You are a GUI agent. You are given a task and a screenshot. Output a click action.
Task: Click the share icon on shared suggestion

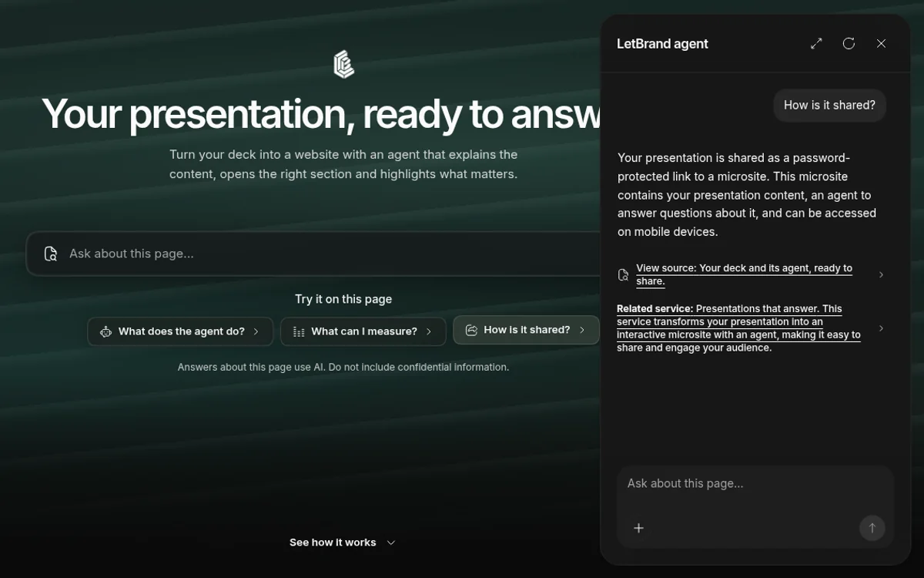point(471,330)
